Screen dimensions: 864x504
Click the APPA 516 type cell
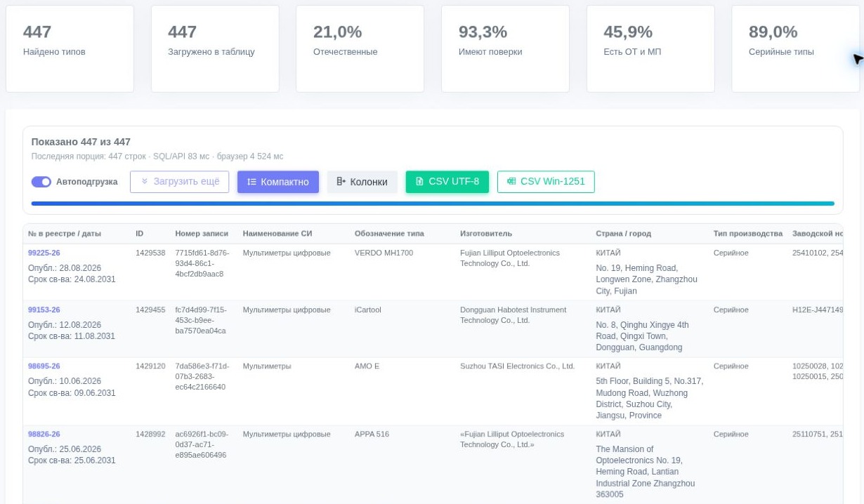(372, 434)
